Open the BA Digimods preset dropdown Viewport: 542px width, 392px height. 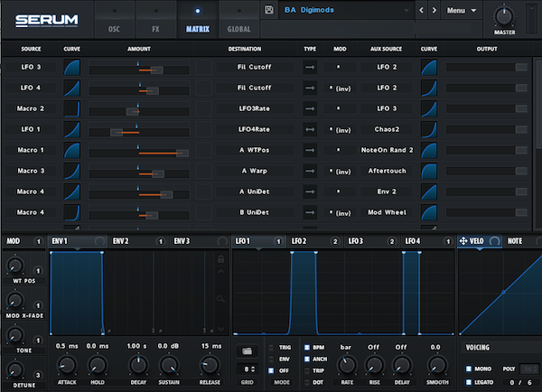pos(346,10)
